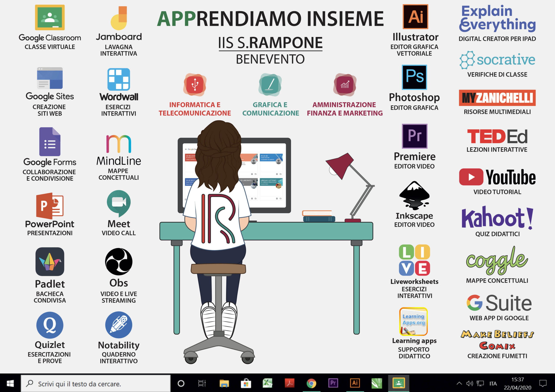This screenshot has height=392, width=555.
Task: Click the CLASSE VIRTUALE caption
Action: point(50,47)
